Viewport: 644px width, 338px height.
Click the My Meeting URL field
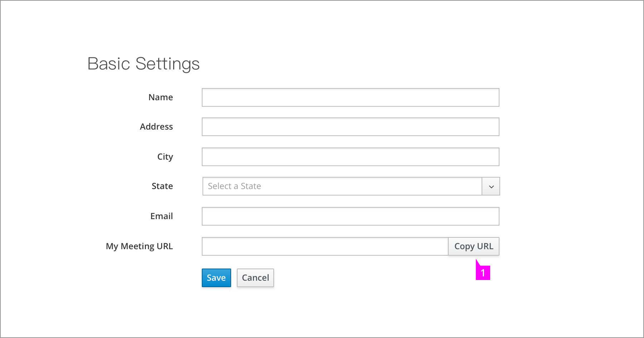pos(325,246)
